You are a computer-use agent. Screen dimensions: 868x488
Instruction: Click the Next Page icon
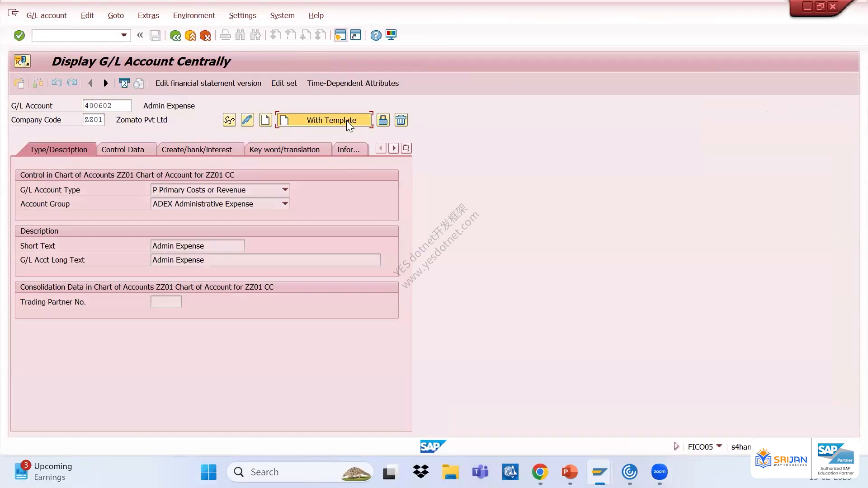coord(306,35)
